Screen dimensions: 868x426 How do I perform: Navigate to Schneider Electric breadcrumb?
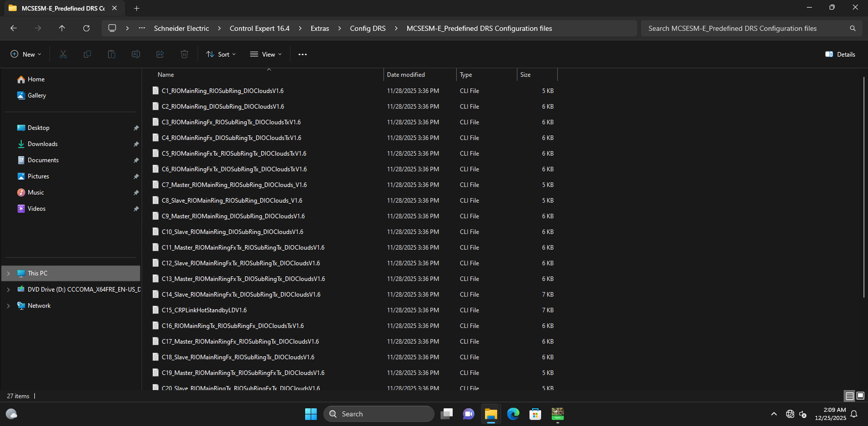coord(181,28)
